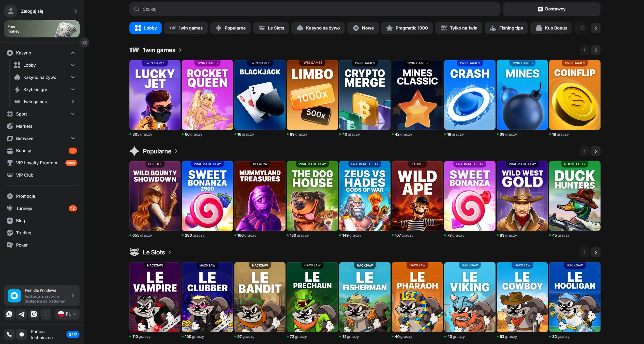Show next Popularne games right arrow
This screenshot has height=344, width=644.
pos(596,151)
